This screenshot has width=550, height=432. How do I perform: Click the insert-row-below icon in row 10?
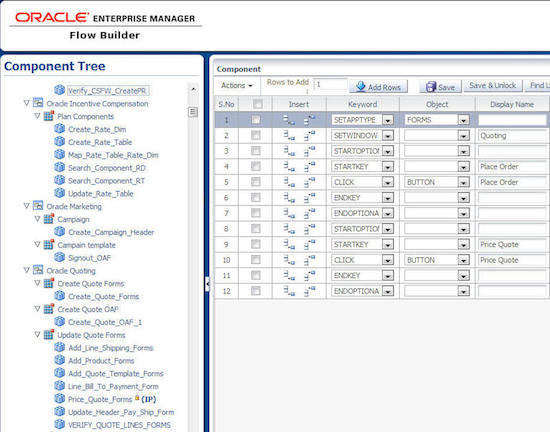point(289,260)
